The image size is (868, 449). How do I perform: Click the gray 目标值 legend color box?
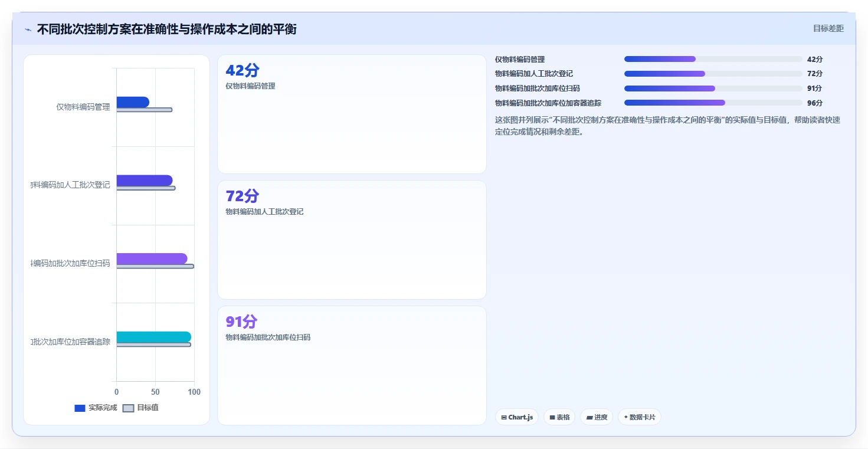point(128,408)
